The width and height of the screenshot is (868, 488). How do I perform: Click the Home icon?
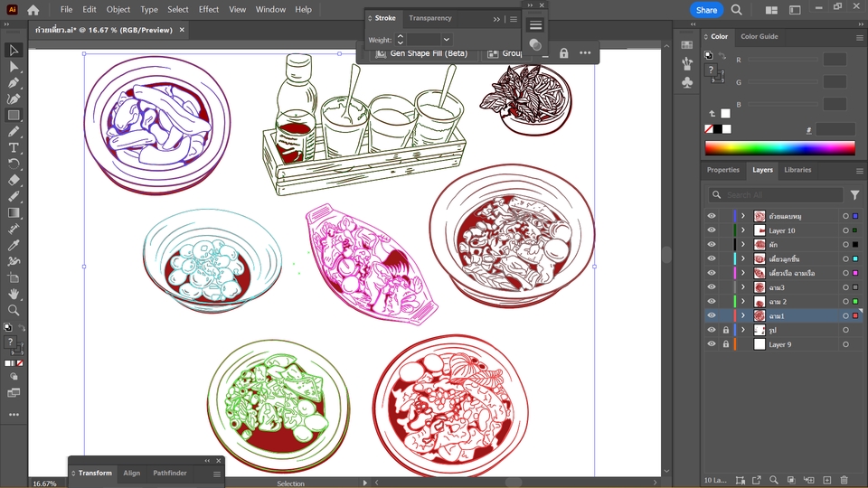[33, 10]
